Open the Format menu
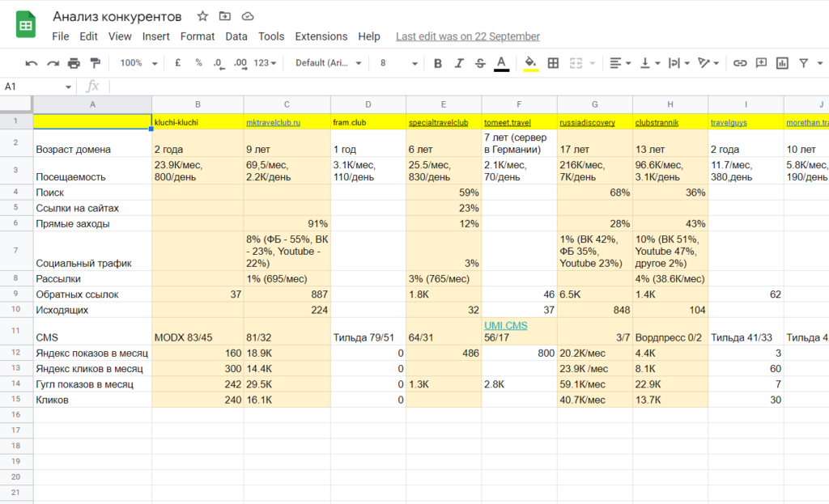Viewport: 829px width, 504px height. pos(198,36)
